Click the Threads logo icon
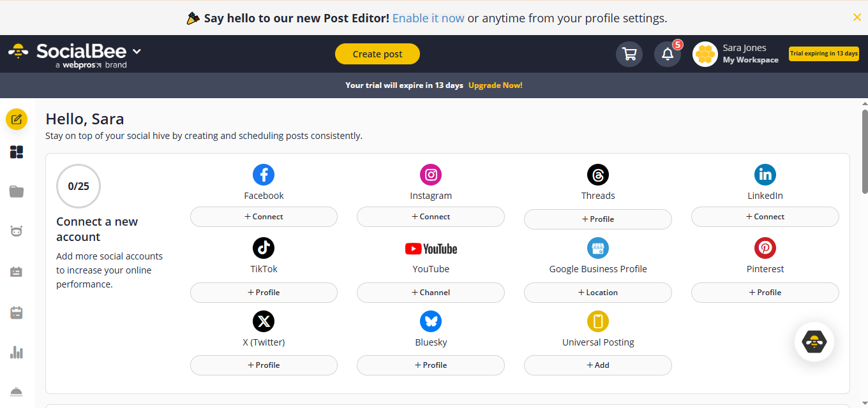 [598, 175]
